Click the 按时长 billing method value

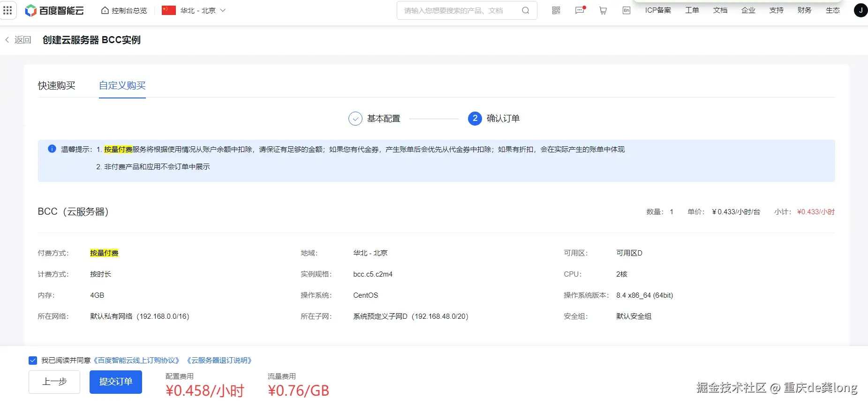pos(101,274)
